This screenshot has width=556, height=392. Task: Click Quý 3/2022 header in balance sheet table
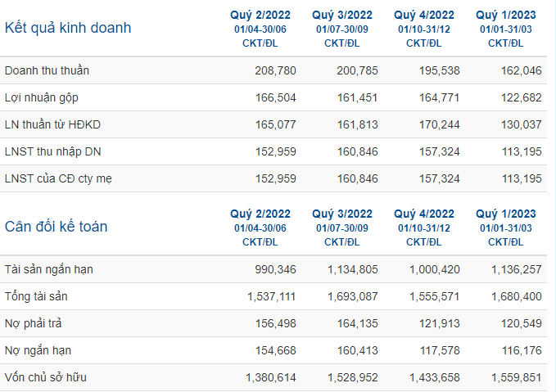pos(342,214)
